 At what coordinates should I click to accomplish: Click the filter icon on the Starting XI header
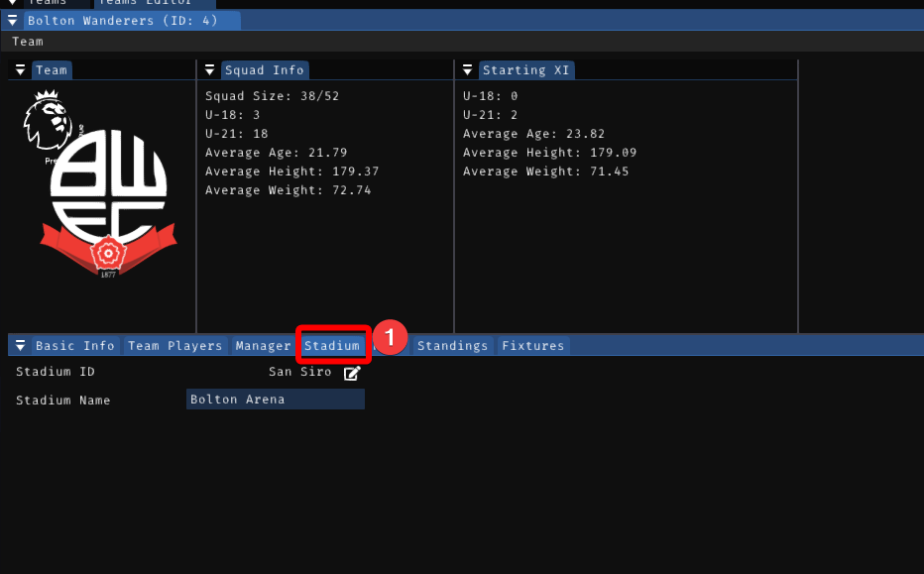(467, 69)
